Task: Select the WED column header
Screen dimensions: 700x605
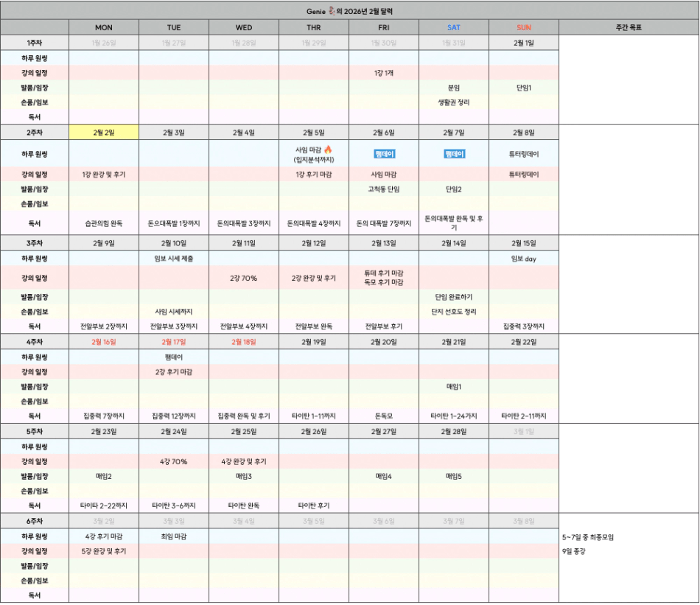Action: (244, 27)
